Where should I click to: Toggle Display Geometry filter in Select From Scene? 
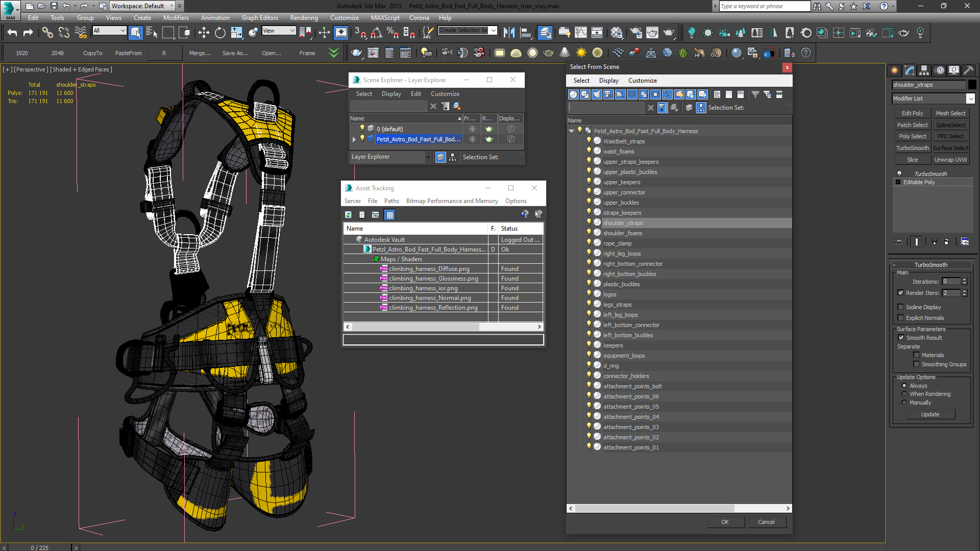tap(573, 94)
